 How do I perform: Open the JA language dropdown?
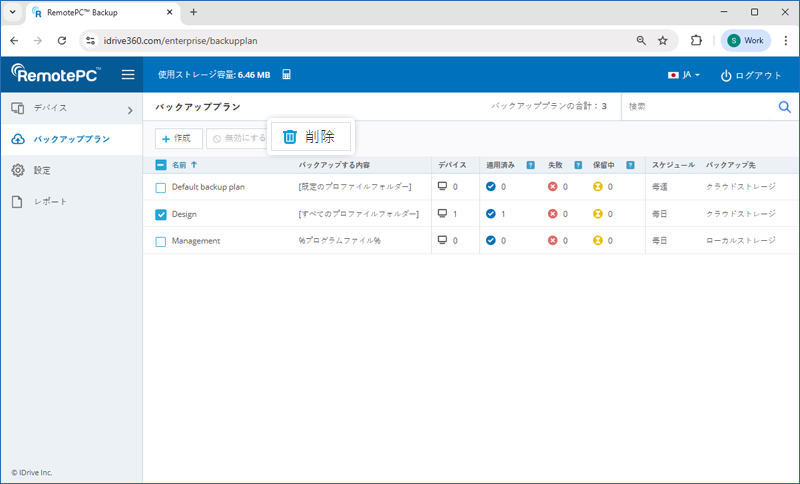click(684, 75)
